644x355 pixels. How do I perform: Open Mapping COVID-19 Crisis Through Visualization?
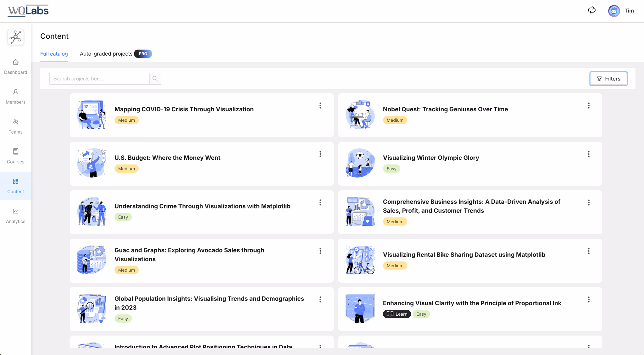point(184,109)
